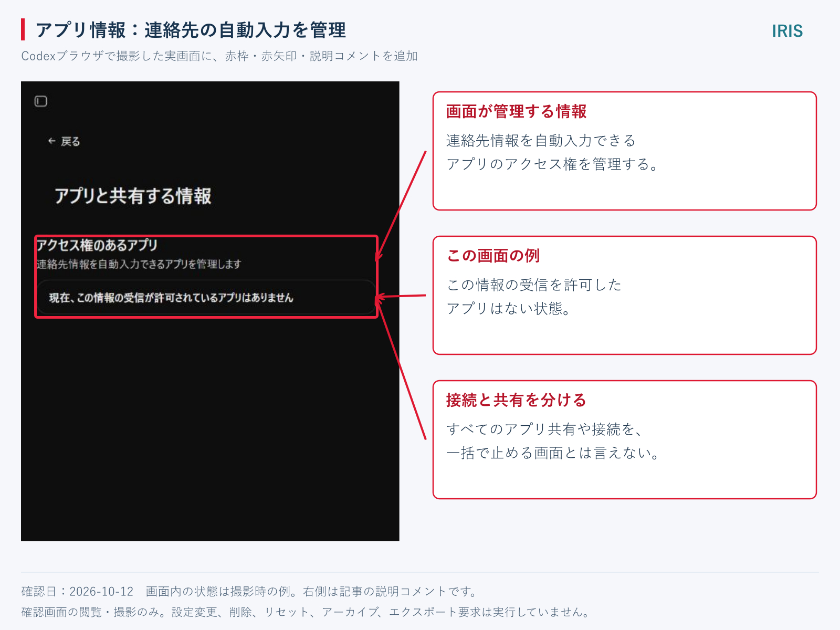Click the subtitle starting with Codexブラウザで撮影した
Viewport: 840px width, 630px height.
(x=219, y=56)
